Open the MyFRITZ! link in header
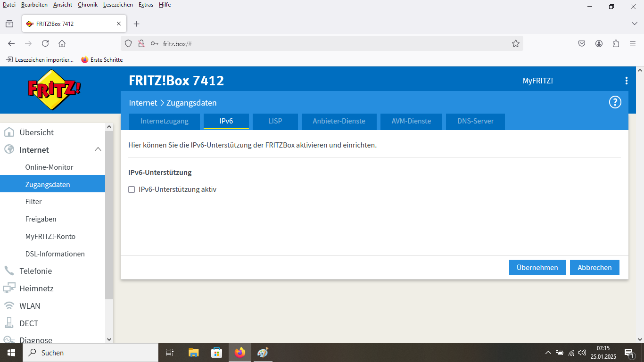The width and height of the screenshot is (644, 362). [538, 81]
